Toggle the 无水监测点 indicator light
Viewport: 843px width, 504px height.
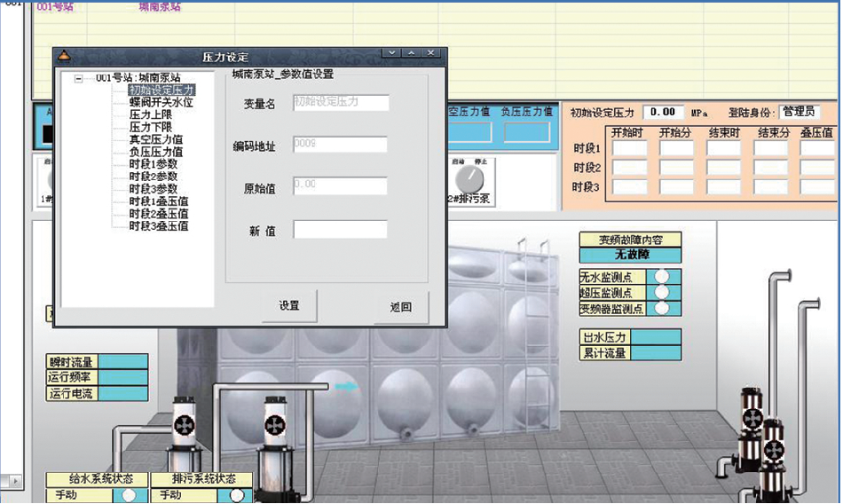pos(661,276)
